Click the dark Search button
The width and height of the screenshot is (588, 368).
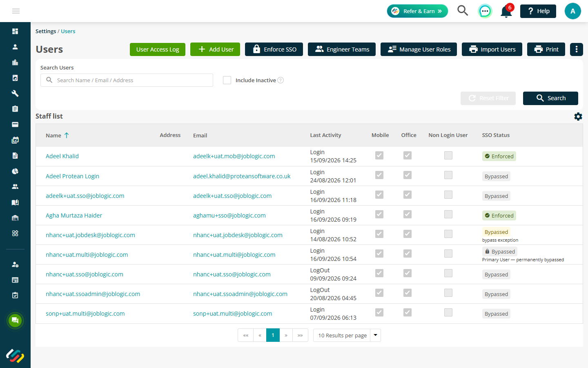[550, 98]
